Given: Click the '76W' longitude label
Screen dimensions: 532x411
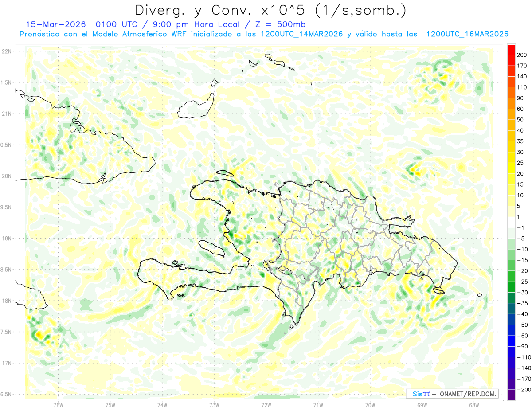Looking at the screenshot, I should point(58,405).
